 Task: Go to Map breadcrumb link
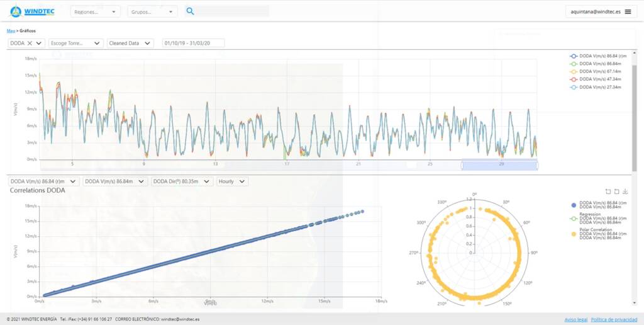point(10,30)
